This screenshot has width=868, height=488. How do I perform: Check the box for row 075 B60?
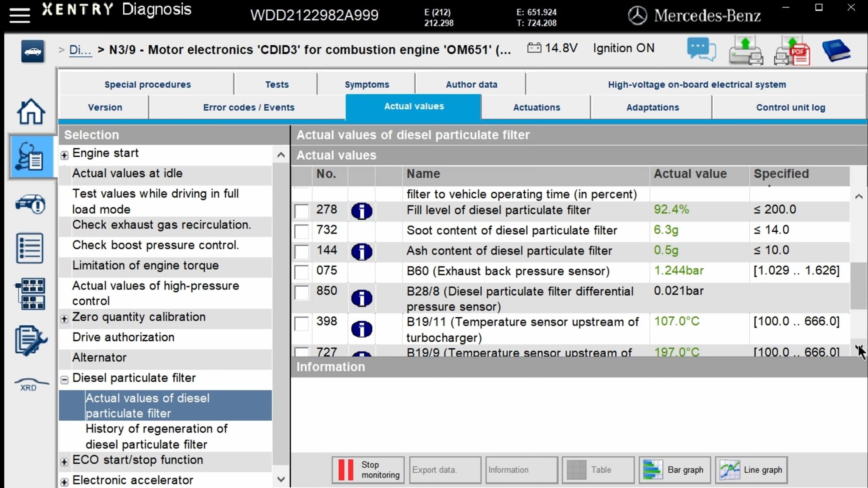click(x=302, y=272)
